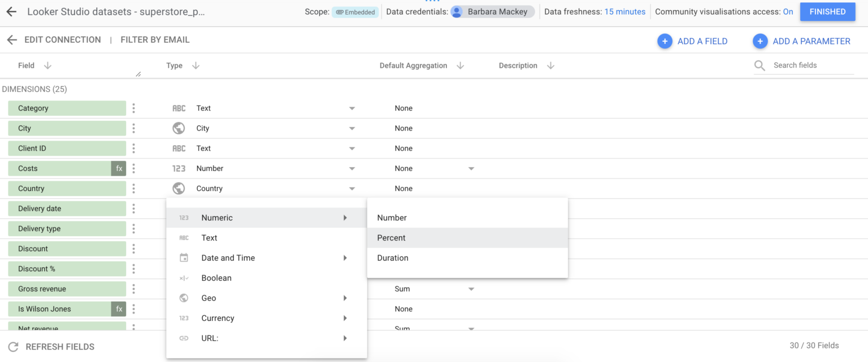
Task: Click the FINISHED button
Action: coord(827,11)
